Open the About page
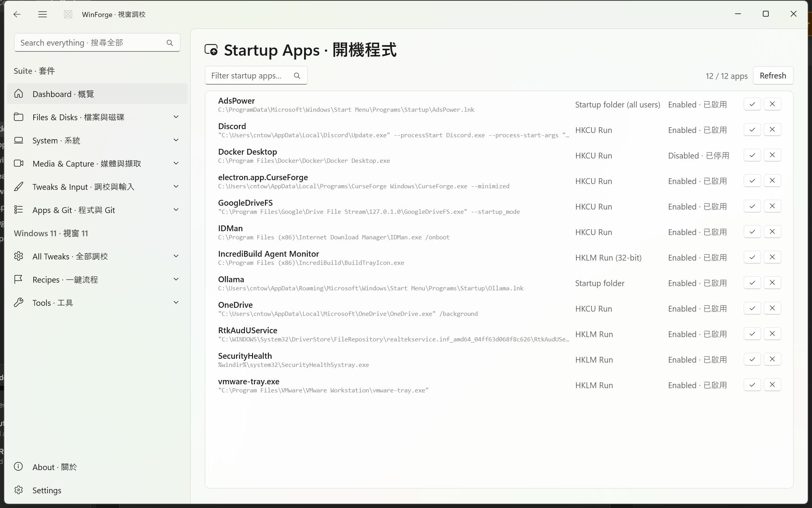The image size is (812, 508). coord(97,467)
